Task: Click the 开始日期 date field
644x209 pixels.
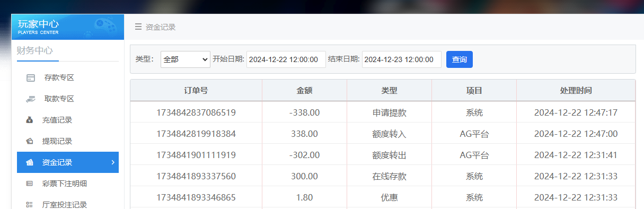Action: point(286,59)
